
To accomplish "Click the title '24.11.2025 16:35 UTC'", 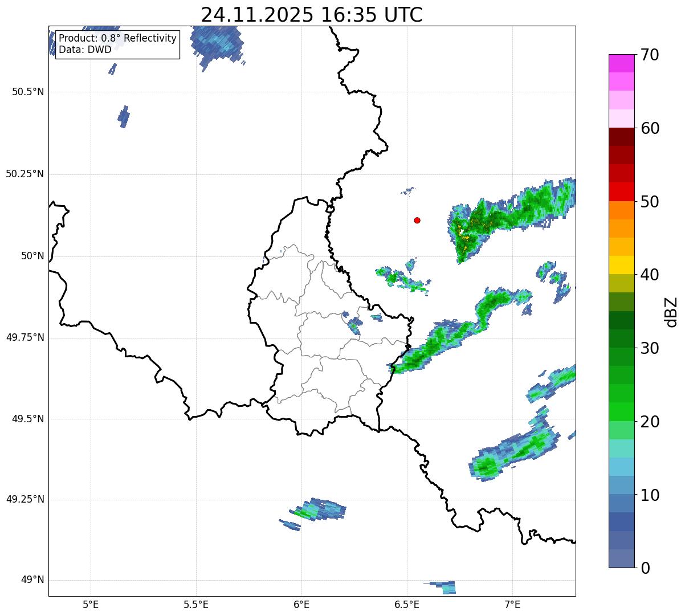I will click(x=312, y=14).
